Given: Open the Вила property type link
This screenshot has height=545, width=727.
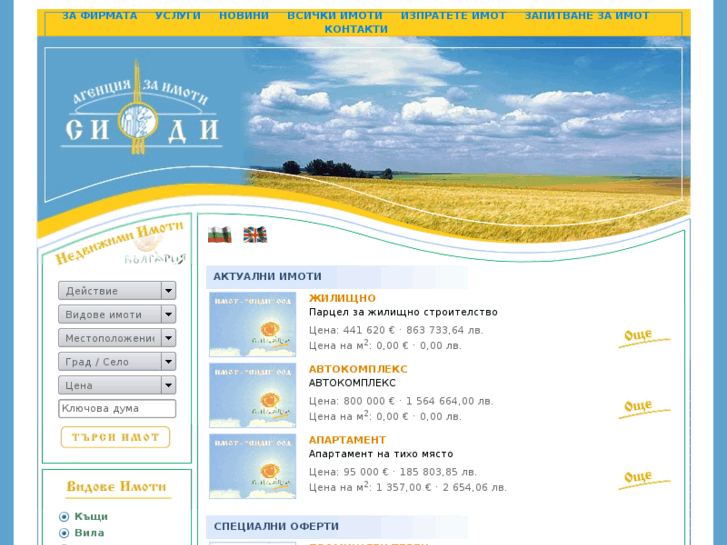Looking at the screenshot, I should pyautogui.click(x=89, y=532).
